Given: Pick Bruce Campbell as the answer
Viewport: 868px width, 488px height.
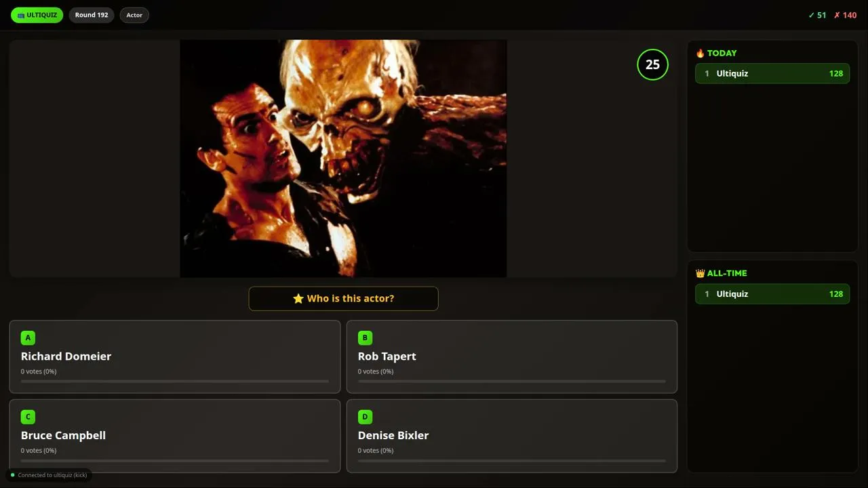Looking at the screenshot, I should point(175,436).
